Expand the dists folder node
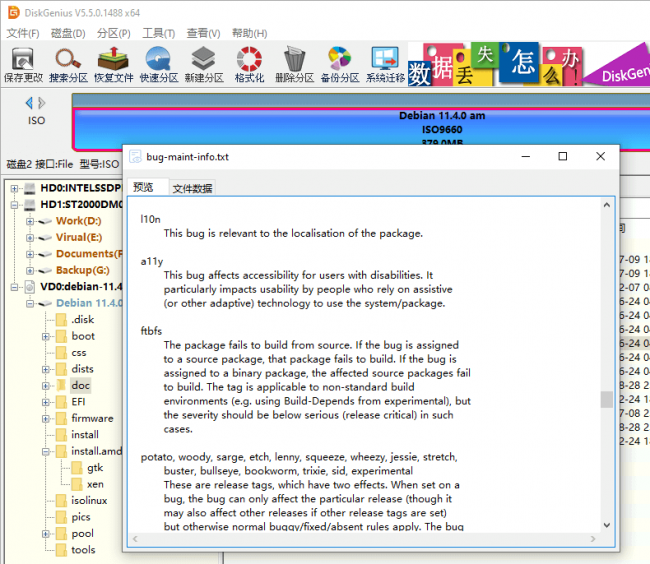This screenshot has width=650, height=564. tap(46, 369)
